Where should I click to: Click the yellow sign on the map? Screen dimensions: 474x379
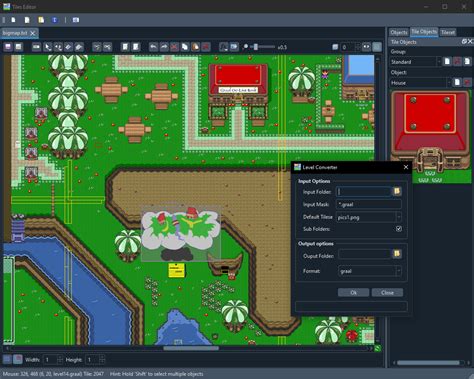coord(176,270)
